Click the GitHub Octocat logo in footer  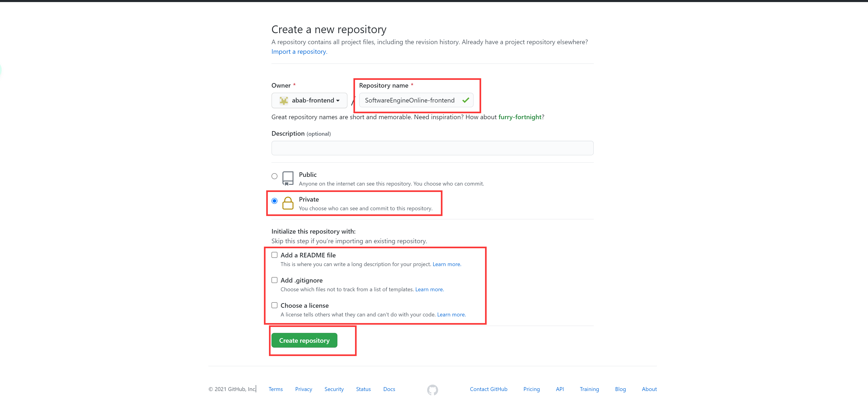(x=432, y=390)
